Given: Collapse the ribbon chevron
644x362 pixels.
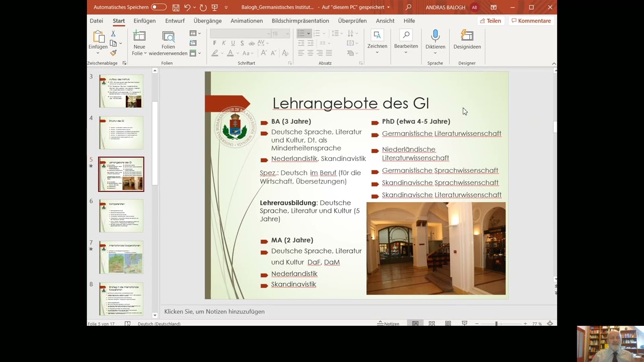Looking at the screenshot, I should (554, 63).
